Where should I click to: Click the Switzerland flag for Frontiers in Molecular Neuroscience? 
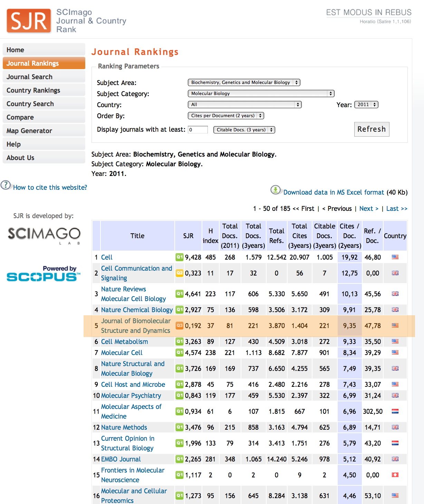point(395,475)
